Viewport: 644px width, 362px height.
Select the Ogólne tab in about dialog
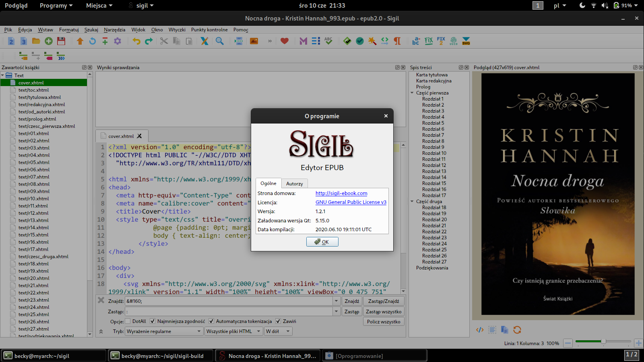coord(268,183)
